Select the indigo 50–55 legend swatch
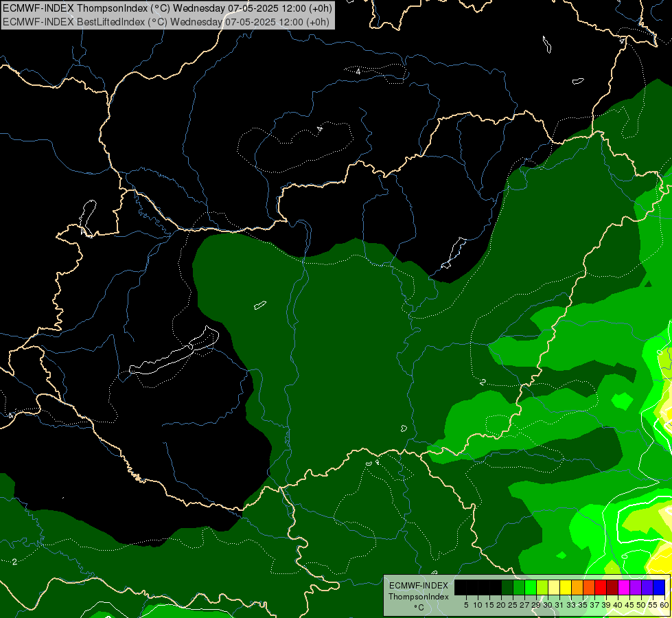This screenshot has width=672, height=618. pos(647,588)
